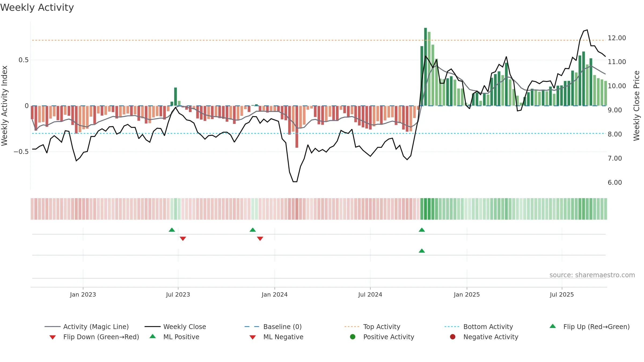Select the Flip Up marker in late 2024
Screen dimensions: 644x362
[422, 230]
